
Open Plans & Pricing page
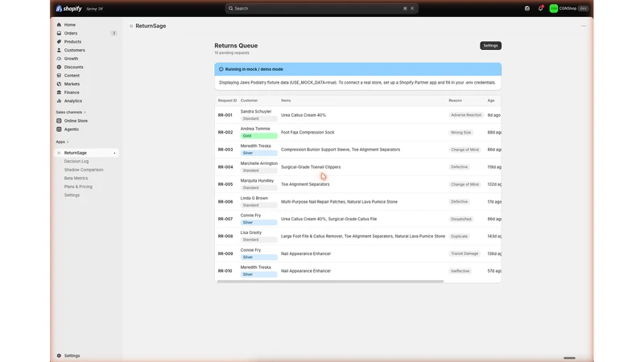coord(78,187)
